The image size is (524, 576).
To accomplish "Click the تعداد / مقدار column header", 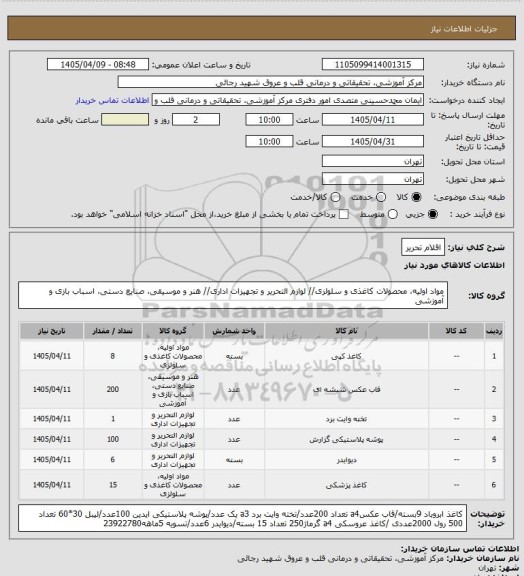I will tap(112, 331).
